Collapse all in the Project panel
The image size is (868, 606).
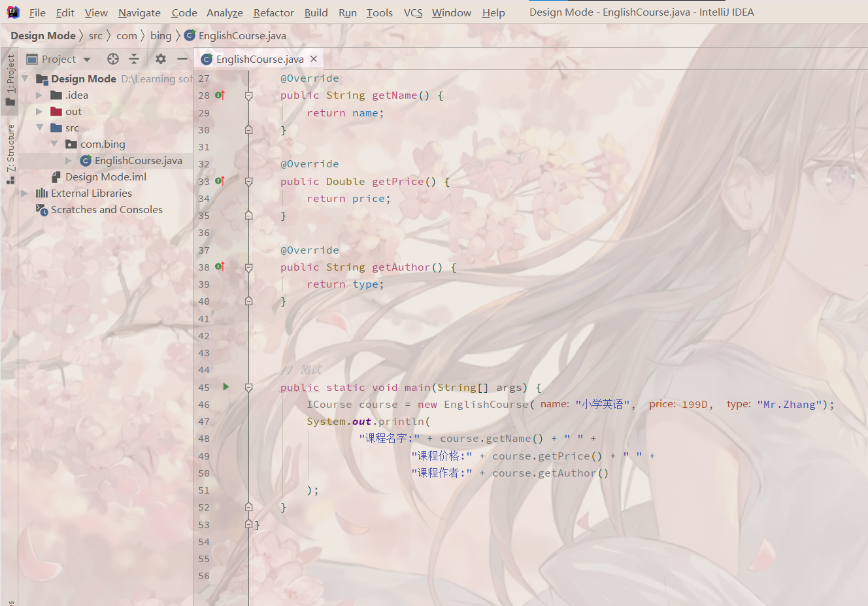click(x=134, y=59)
